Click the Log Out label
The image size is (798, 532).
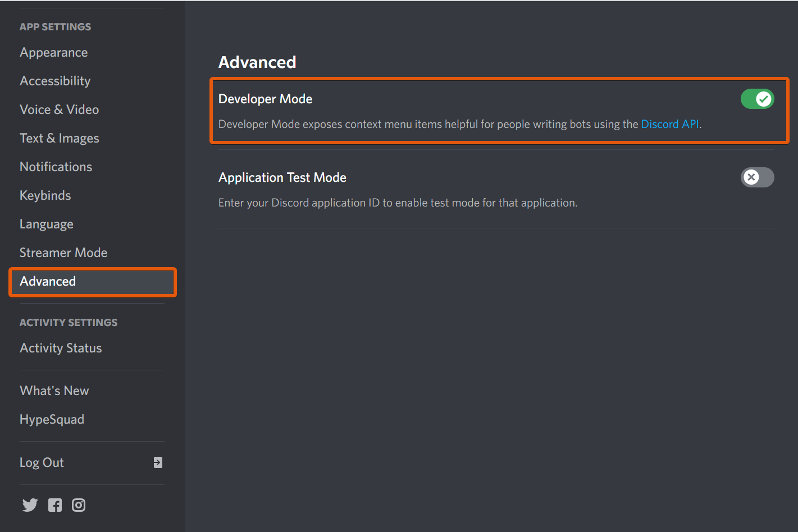click(x=42, y=463)
